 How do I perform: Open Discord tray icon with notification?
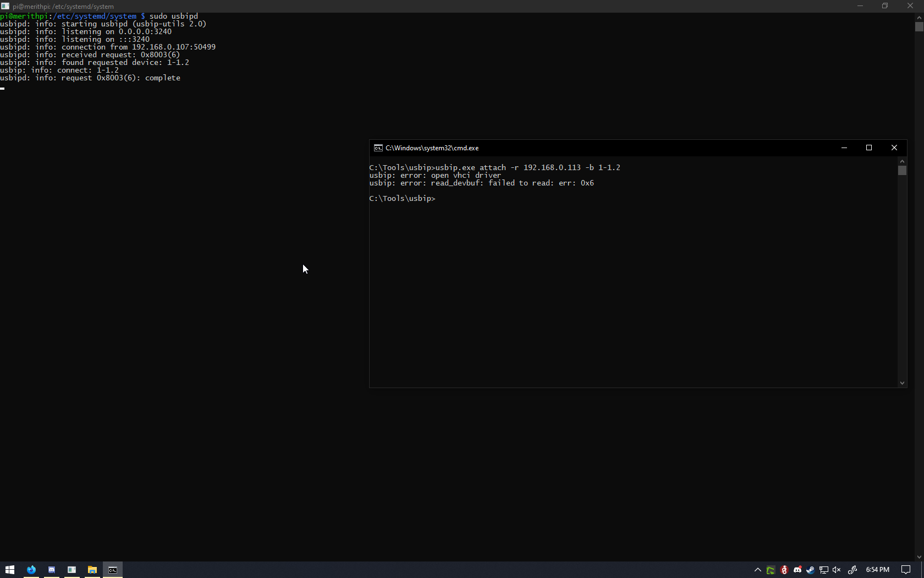(797, 570)
